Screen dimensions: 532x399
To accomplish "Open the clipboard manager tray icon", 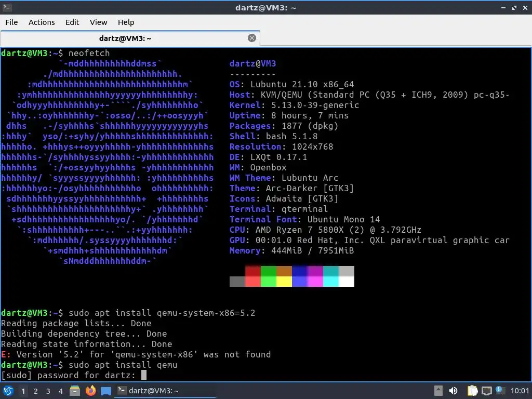I will tap(472, 391).
